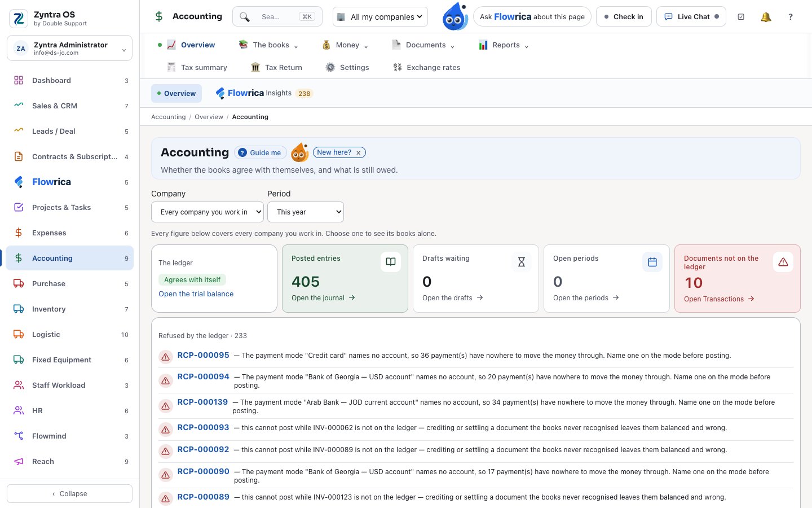
Task: Open Transactions link on red card
Action: [x=719, y=299]
